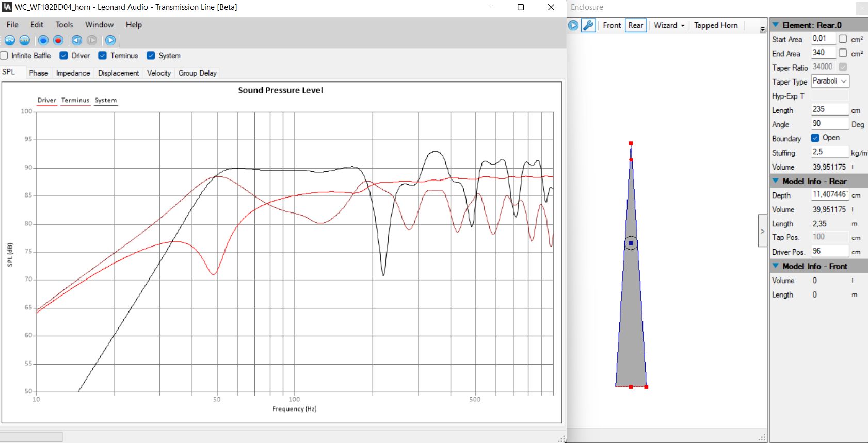Click the blue play icon in main toolbar
This screenshot has height=443, width=868.
[110, 40]
